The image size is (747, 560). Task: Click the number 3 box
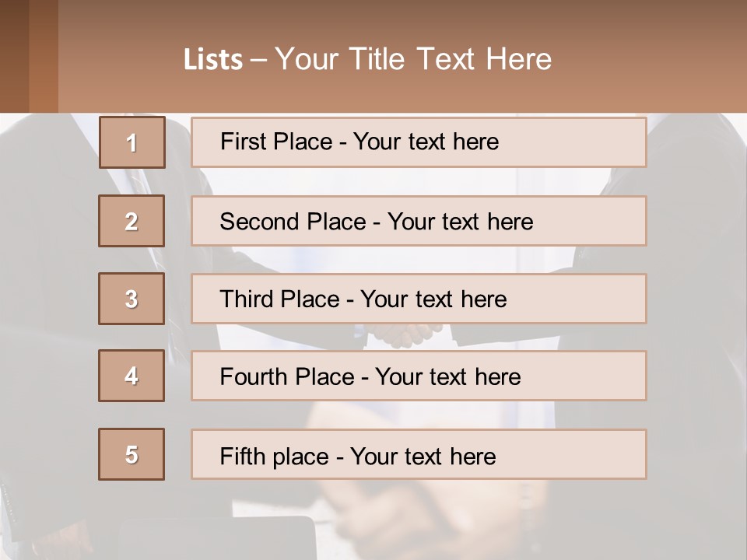click(x=132, y=299)
